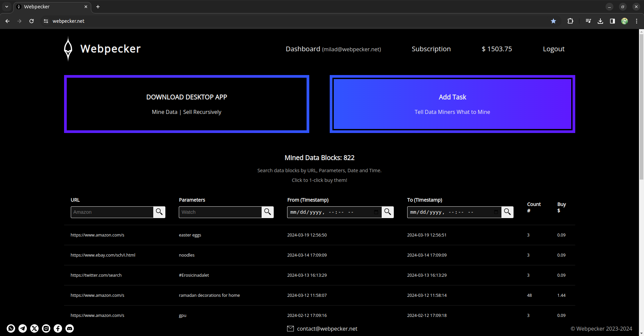Screen dimensions: 644x336
Task: Click the Webpecker logo icon
Action: coord(68,49)
